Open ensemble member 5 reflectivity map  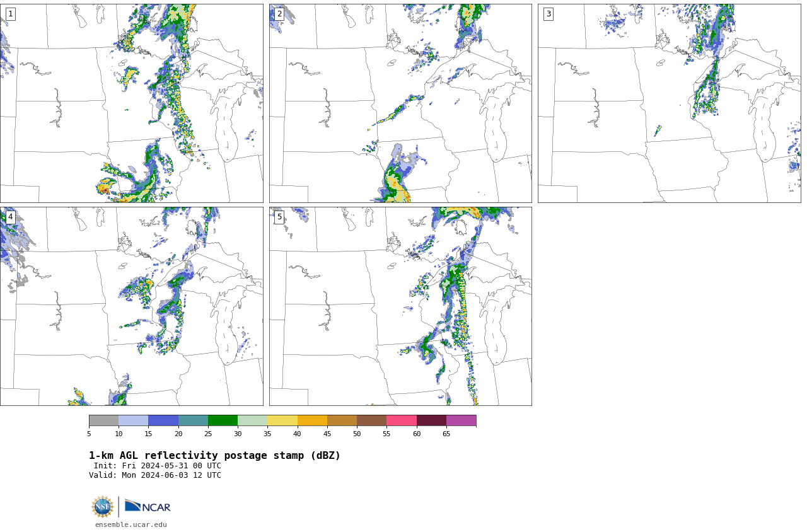[400, 306]
